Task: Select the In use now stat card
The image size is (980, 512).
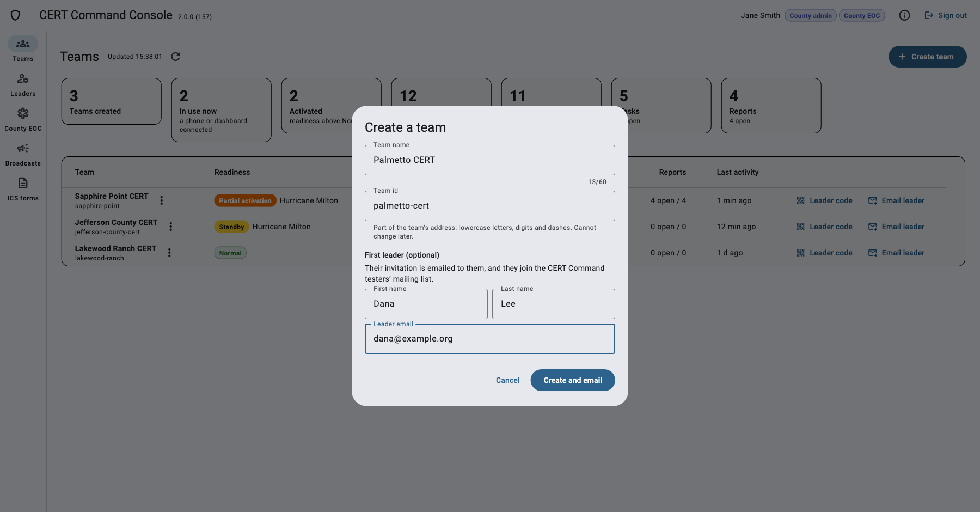Action: [x=221, y=110]
